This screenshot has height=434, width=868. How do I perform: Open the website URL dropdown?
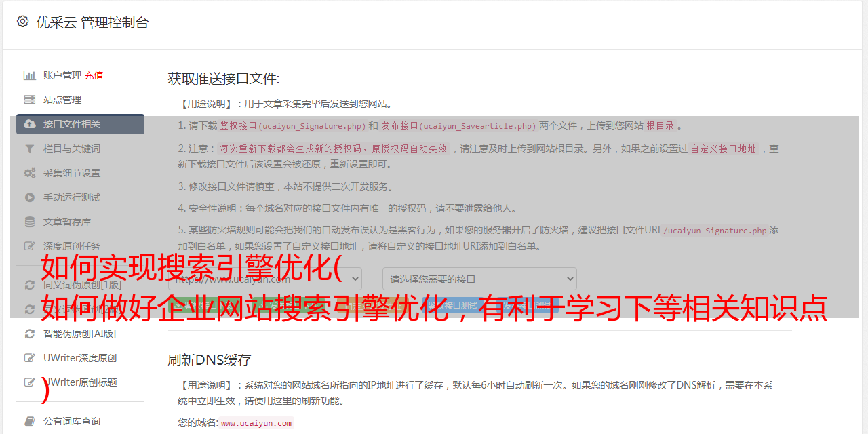(x=265, y=279)
